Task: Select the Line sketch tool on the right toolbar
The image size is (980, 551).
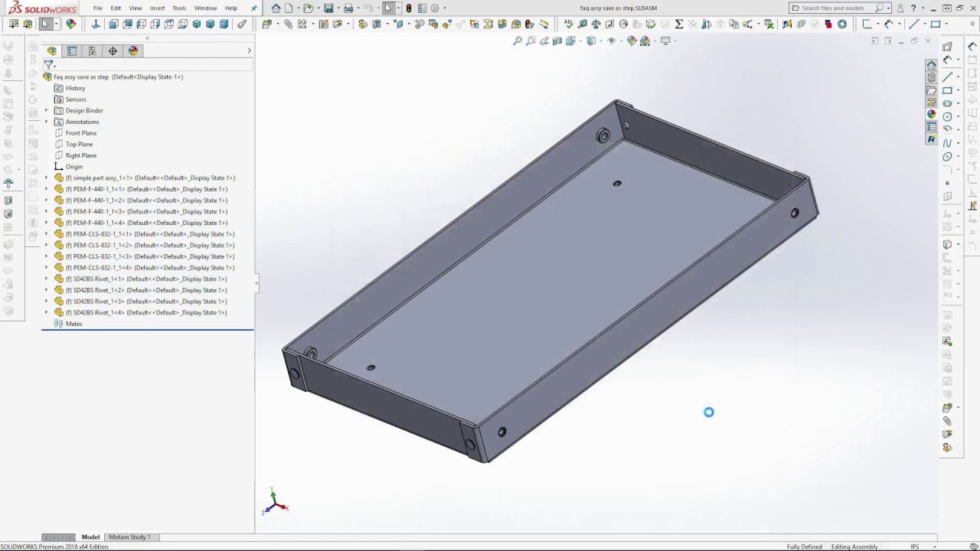Action: click(x=947, y=77)
